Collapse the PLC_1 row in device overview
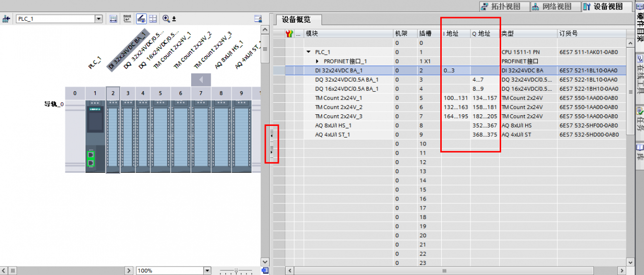 point(308,52)
